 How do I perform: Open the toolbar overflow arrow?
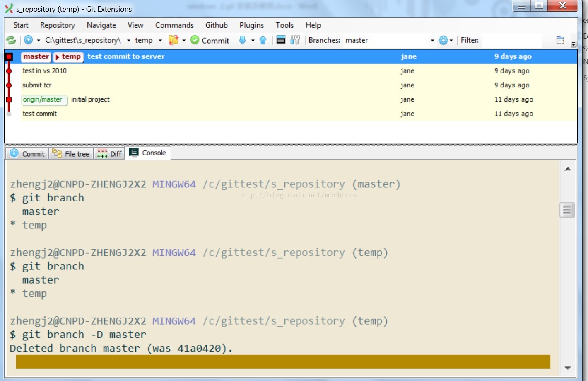click(x=574, y=44)
